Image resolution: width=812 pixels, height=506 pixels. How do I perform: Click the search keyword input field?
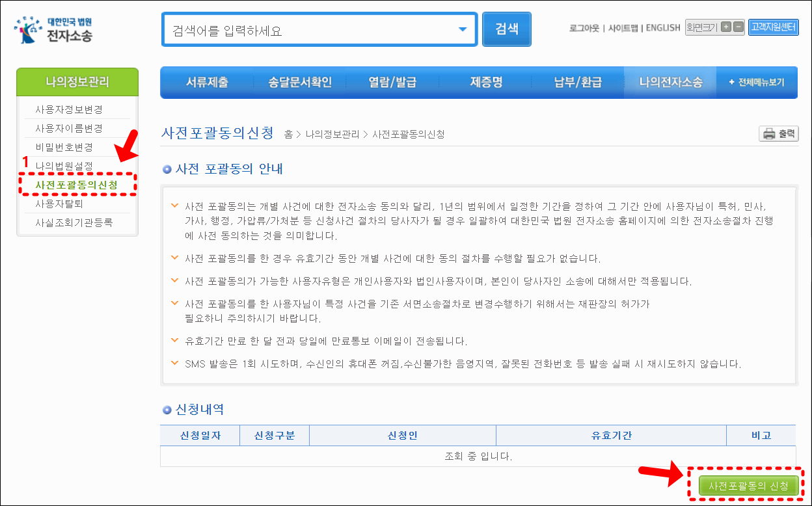293,29
